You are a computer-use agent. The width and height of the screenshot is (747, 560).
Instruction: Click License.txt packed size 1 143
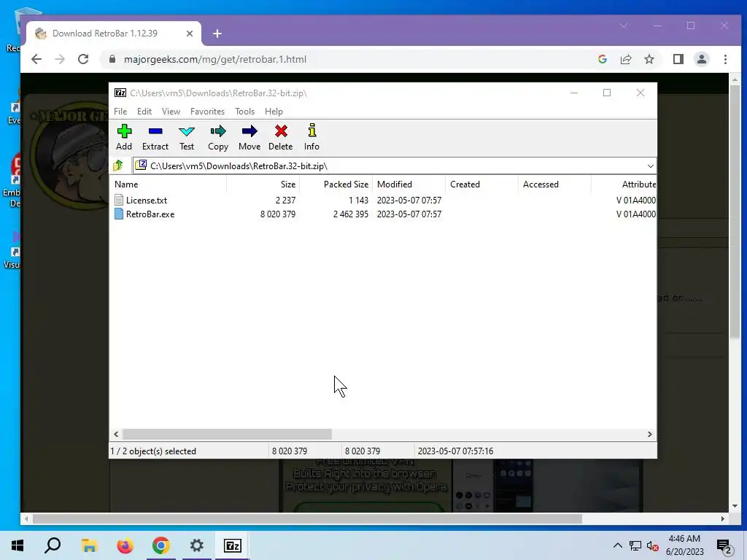[x=358, y=200]
